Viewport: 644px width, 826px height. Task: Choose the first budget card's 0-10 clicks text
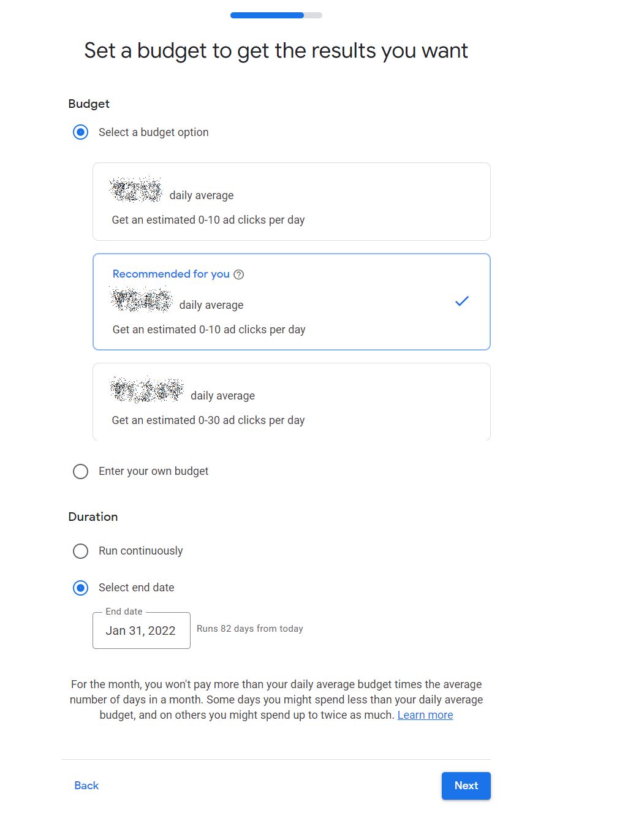coord(208,220)
